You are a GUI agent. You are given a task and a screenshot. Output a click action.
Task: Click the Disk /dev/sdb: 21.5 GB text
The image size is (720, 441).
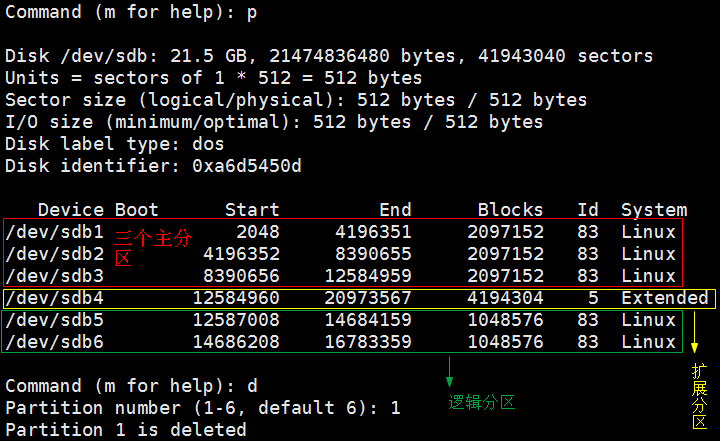131,56
